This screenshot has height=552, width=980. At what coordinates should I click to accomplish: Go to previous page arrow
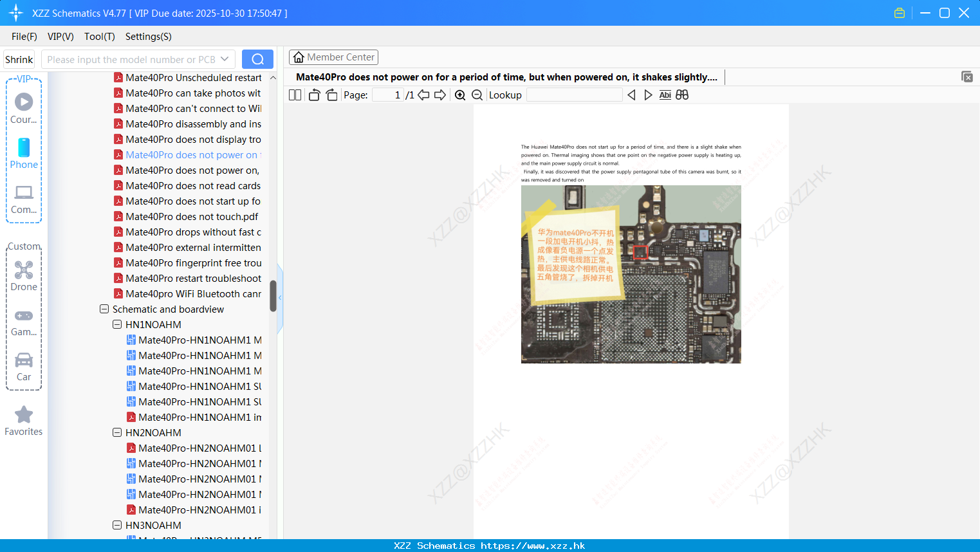pyautogui.click(x=423, y=95)
